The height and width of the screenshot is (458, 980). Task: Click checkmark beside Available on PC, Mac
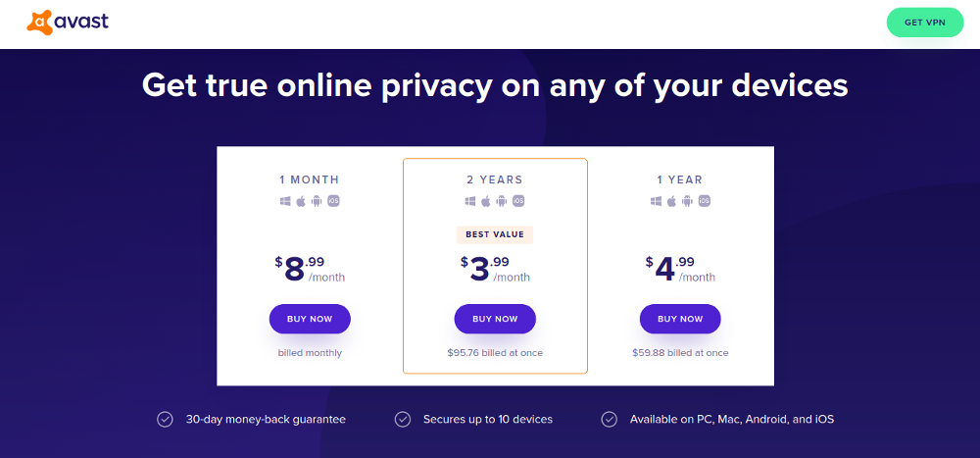pyautogui.click(x=610, y=420)
